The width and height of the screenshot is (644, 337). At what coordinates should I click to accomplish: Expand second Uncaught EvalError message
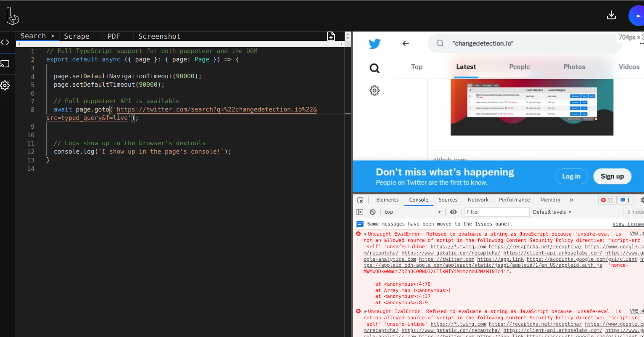366,312
